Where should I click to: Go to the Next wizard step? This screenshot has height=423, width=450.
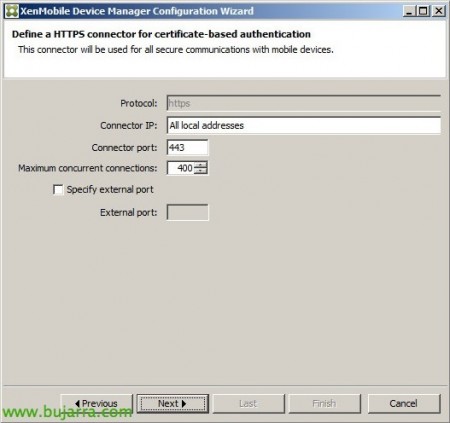[x=173, y=404]
